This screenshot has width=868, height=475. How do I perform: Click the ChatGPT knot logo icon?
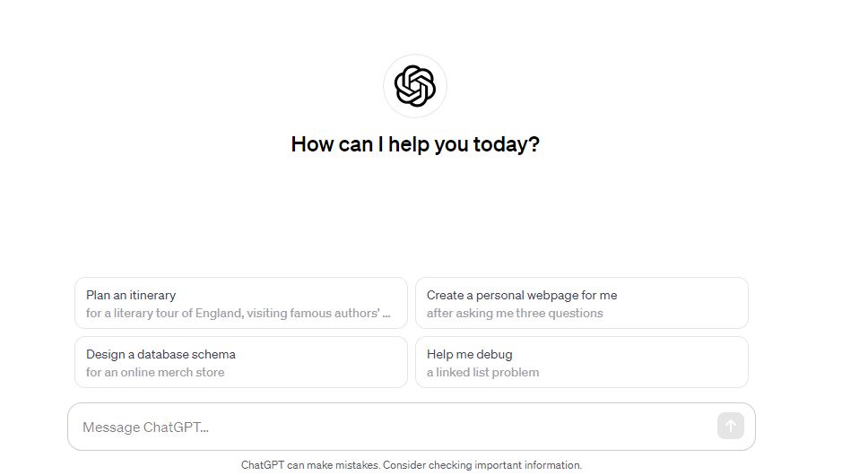(x=414, y=86)
